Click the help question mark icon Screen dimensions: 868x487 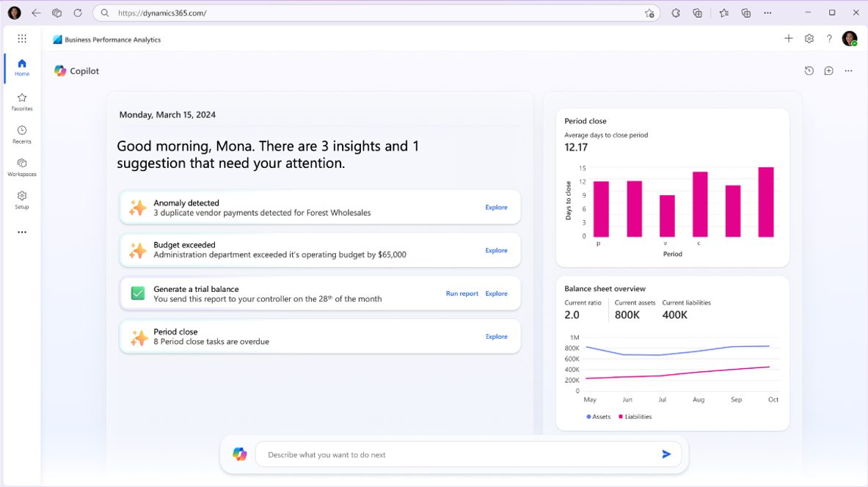click(829, 39)
